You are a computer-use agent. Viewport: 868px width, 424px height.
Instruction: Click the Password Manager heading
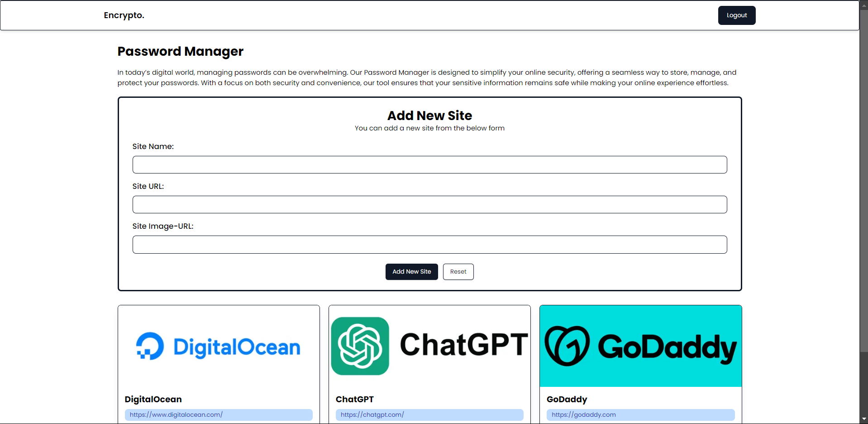(180, 52)
